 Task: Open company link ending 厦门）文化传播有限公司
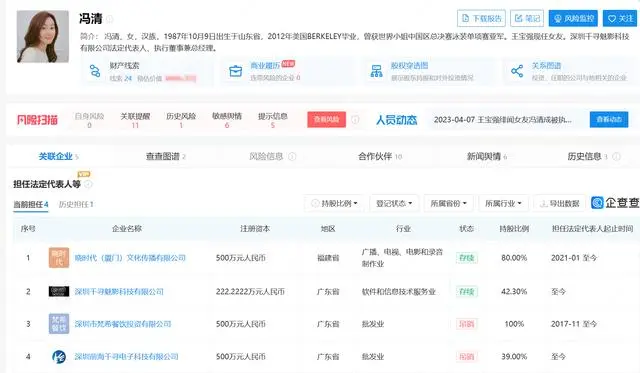coord(130,258)
